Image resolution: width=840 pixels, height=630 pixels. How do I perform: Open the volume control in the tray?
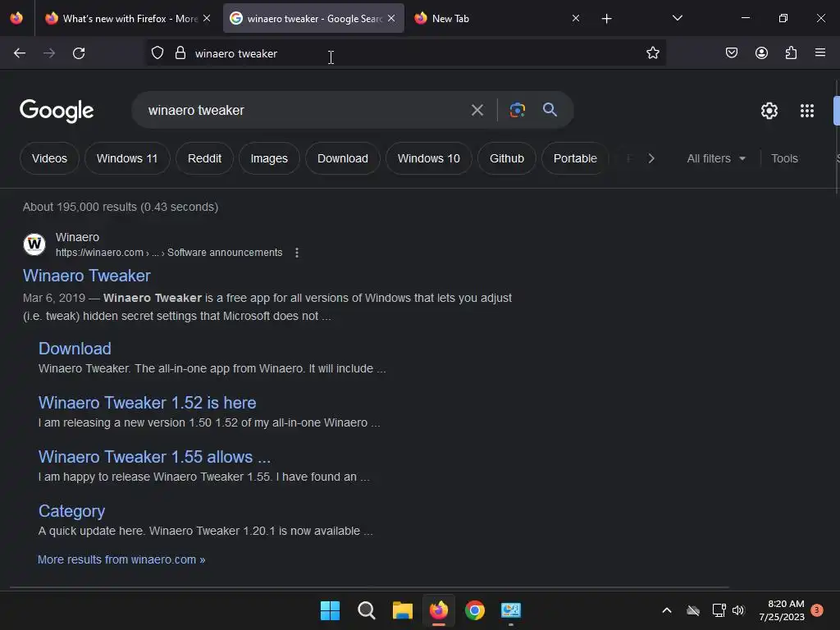[739, 610]
